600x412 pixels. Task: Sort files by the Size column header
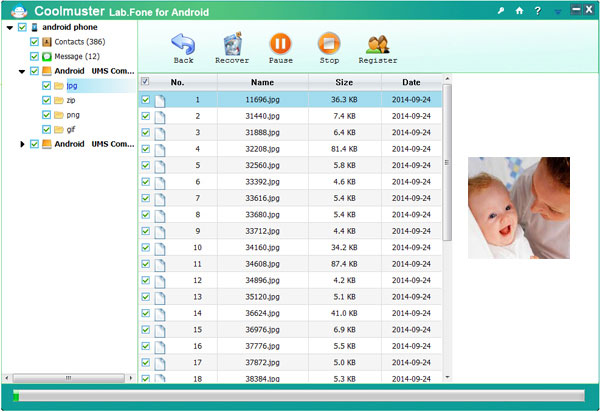point(343,82)
